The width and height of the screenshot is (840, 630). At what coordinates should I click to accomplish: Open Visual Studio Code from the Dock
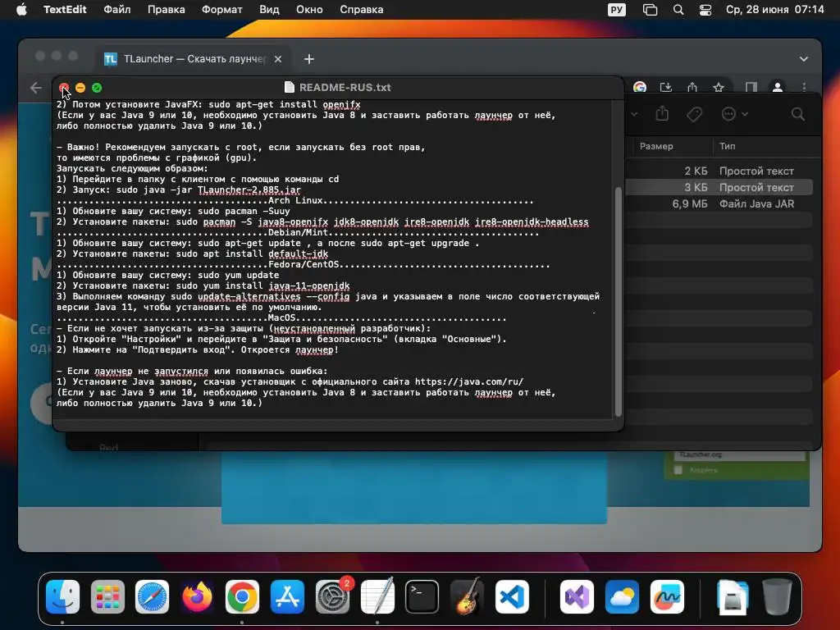pyautogui.click(x=512, y=597)
